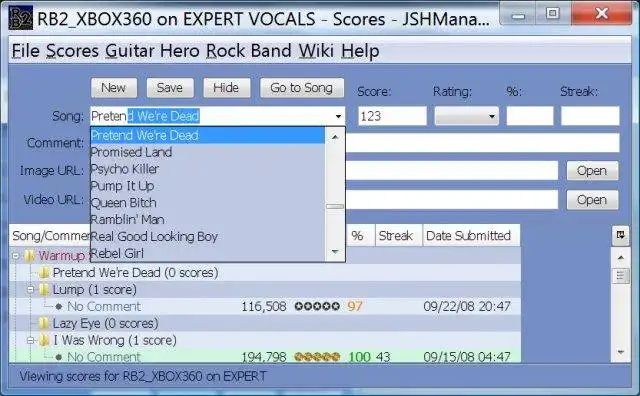Open the File menu
Image resolution: width=640 pixels, height=396 pixels.
click(x=26, y=51)
